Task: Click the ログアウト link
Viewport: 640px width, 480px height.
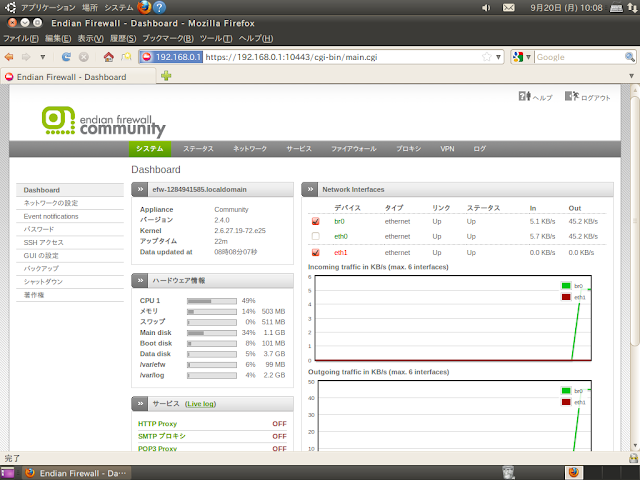Action: tap(588, 97)
